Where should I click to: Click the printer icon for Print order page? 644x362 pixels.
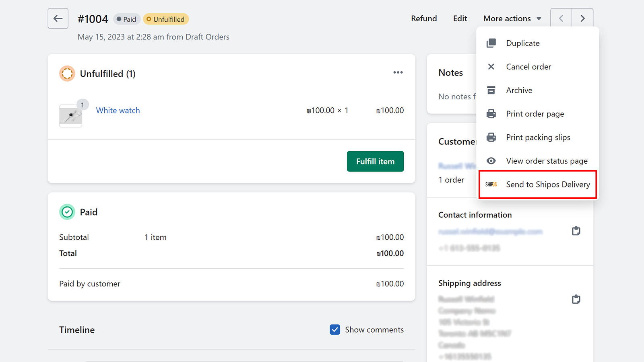click(491, 113)
